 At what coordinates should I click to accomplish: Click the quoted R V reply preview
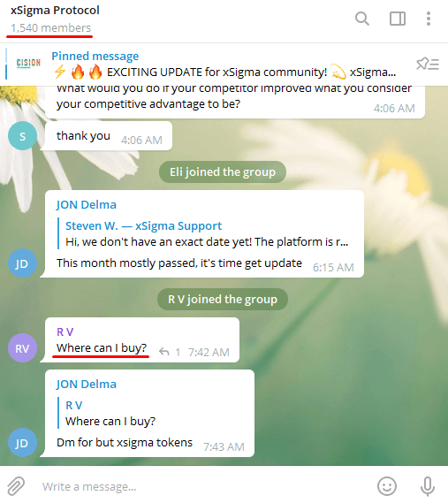[x=110, y=413]
